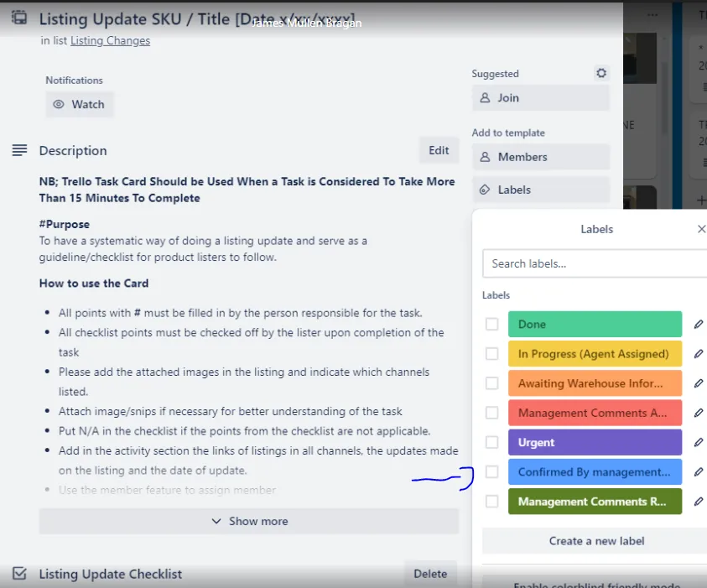Edit the green Management Comments R... label pencil
Viewport: 707px width, 588px height.
tap(699, 502)
